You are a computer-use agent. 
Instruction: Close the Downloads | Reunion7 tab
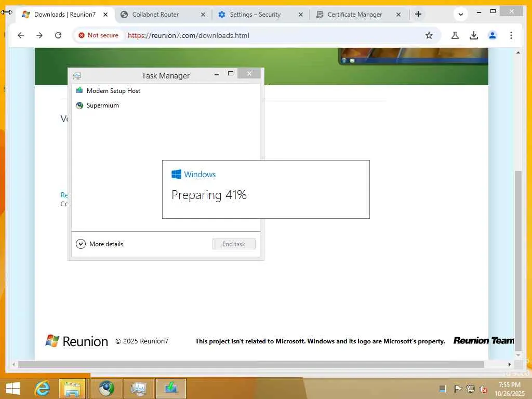[105, 15]
